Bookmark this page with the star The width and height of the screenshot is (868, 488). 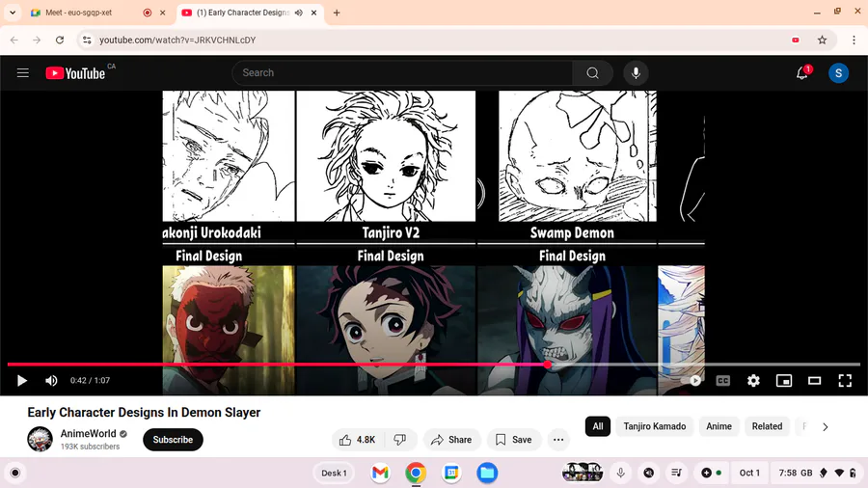coord(822,40)
